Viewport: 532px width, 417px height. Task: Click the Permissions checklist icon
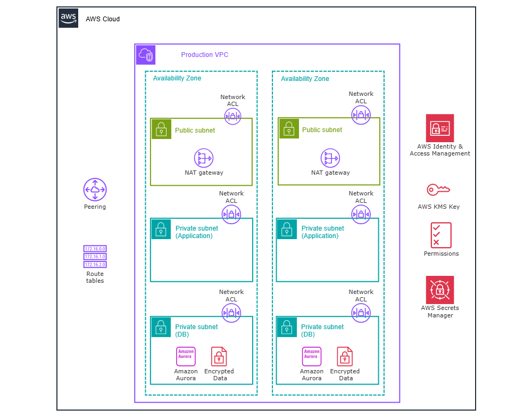click(440, 235)
